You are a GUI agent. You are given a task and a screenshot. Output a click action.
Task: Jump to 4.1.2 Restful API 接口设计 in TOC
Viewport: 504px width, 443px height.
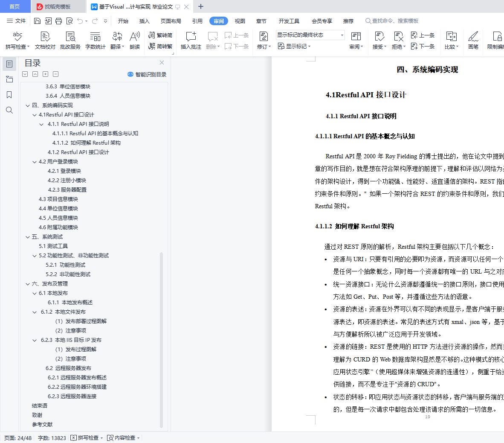click(x=78, y=152)
